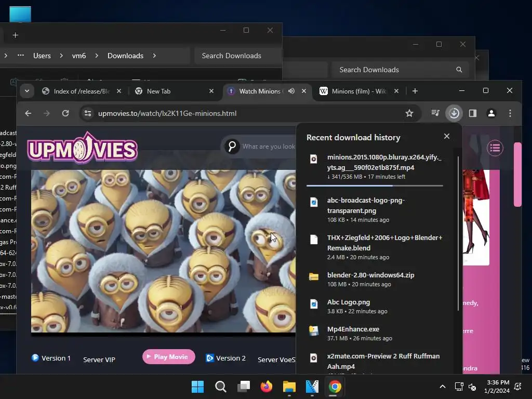Viewport: 532px width, 399px height.
Task: Click the minions download progress bar
Action: click(x=375, y=185)
